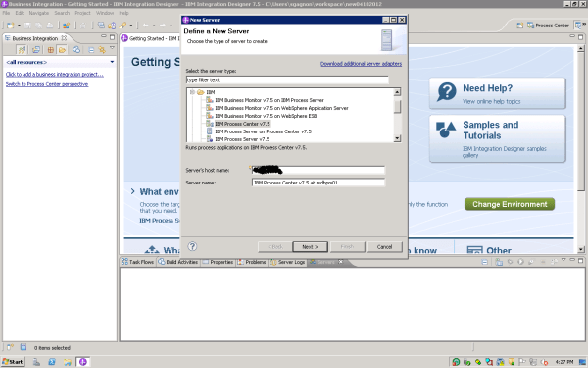The height and width of the screenshot is (368, 588).
Task: Click the Show Desktop icon beside the clock
Action: pyautogui.click(x=582, y=362)
